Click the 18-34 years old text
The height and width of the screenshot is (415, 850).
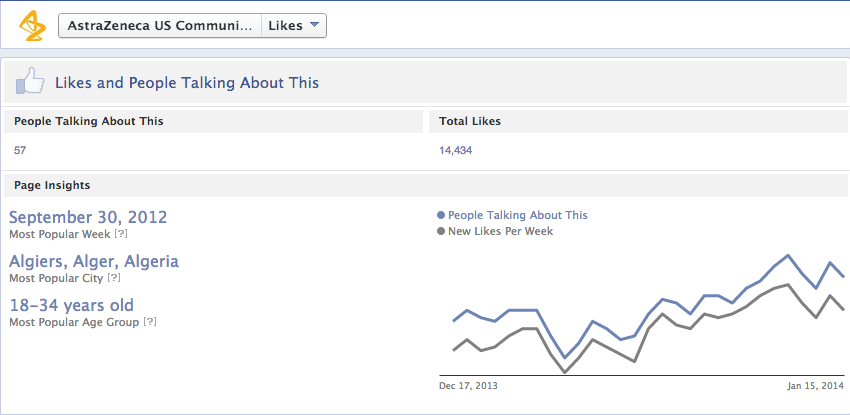coord(72,306)
